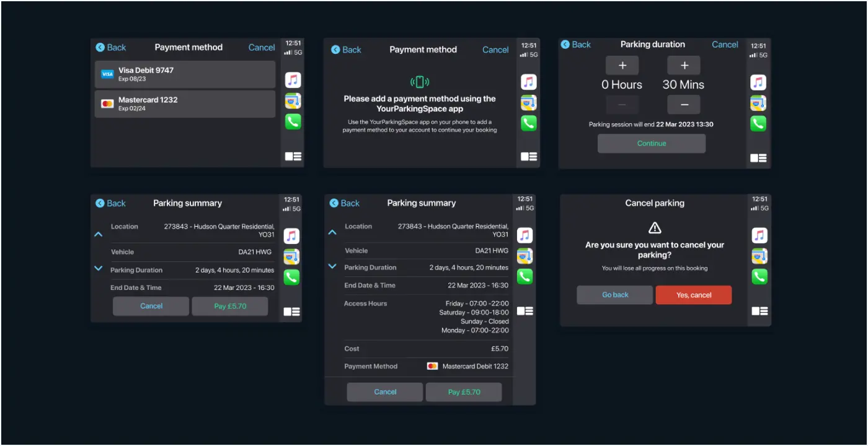Decrease minutes with the minus button
868x446 pixels.
[x=684, y=105]
